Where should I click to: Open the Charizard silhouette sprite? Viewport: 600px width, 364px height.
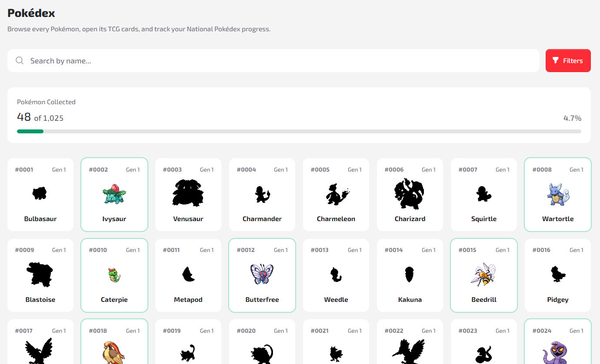point(409,193)
